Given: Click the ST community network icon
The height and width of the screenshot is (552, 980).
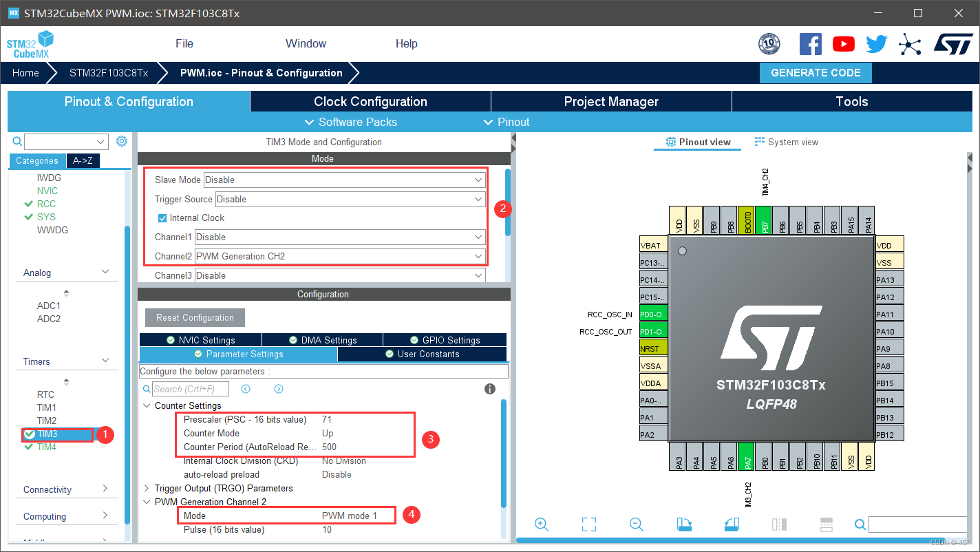Looking at the screenshot, I should click(910, 45).
